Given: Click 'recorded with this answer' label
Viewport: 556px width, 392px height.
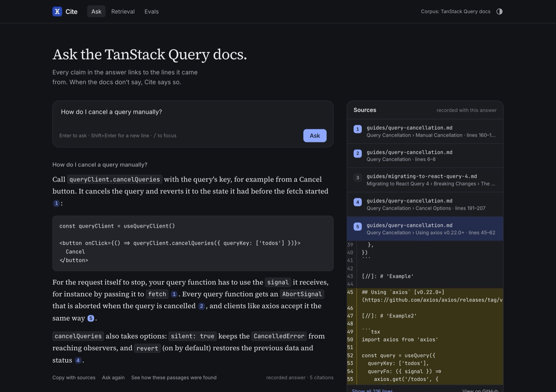Looking at the screenshot, I should point(466,110).
